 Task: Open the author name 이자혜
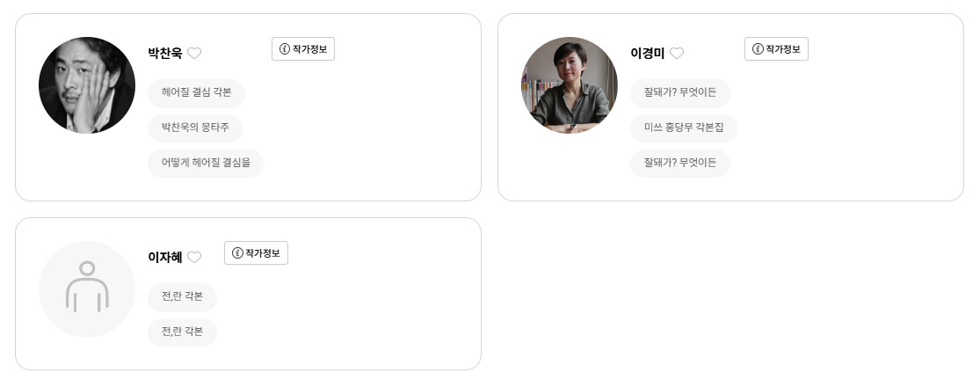(165, 257)
